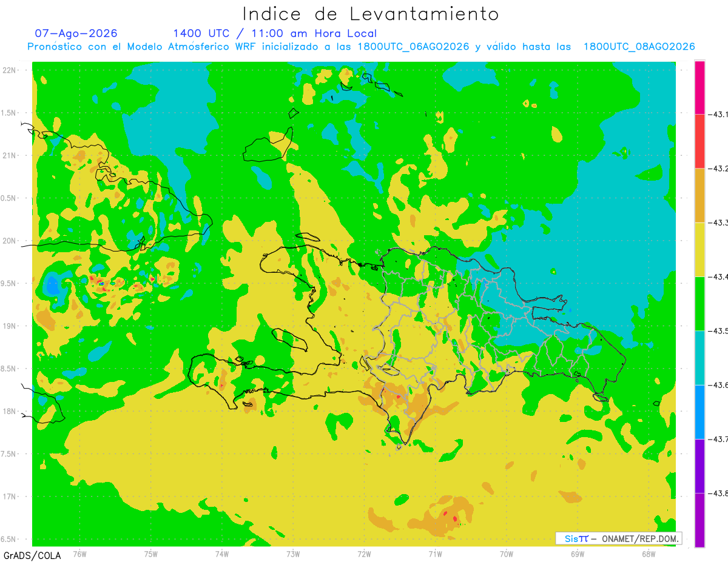This screenshot has height=562, width=728.
Task: Click the legend value '-43.3'
Action: point(718,222)
